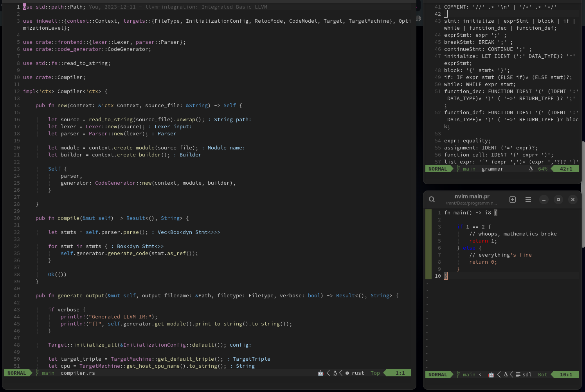The width and height of the screenshot is (585, 392).
Task: Click 'while: WHILE expr stmt;' grammar line 50
Action: coord(480,85)
